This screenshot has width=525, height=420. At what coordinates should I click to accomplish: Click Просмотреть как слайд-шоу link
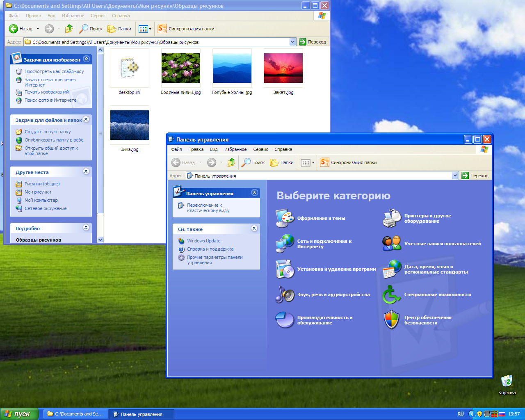(x=54, y=71)
